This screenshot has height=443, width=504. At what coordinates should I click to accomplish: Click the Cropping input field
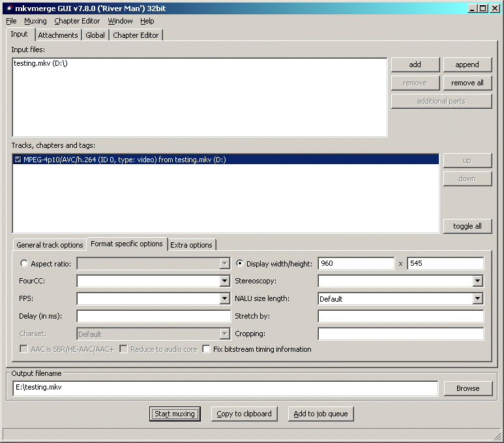point(400,334)
